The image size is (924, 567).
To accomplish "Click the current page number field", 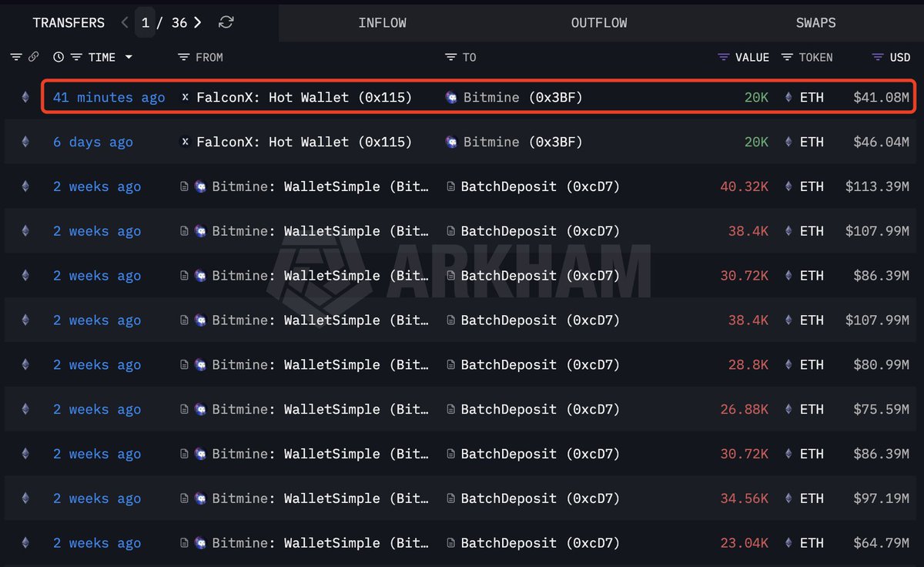I will [x=145, y=22].
